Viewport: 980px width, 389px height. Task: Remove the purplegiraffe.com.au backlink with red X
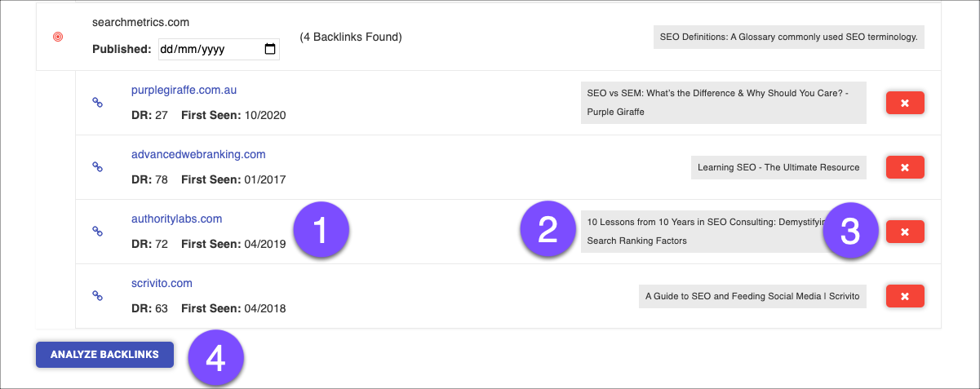[x=904, y=103]
